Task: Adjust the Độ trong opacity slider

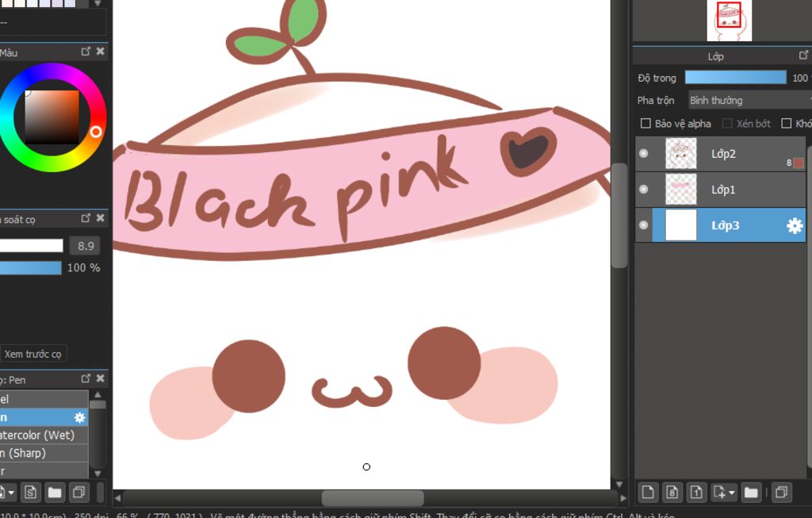Action: tap(735, 77)
